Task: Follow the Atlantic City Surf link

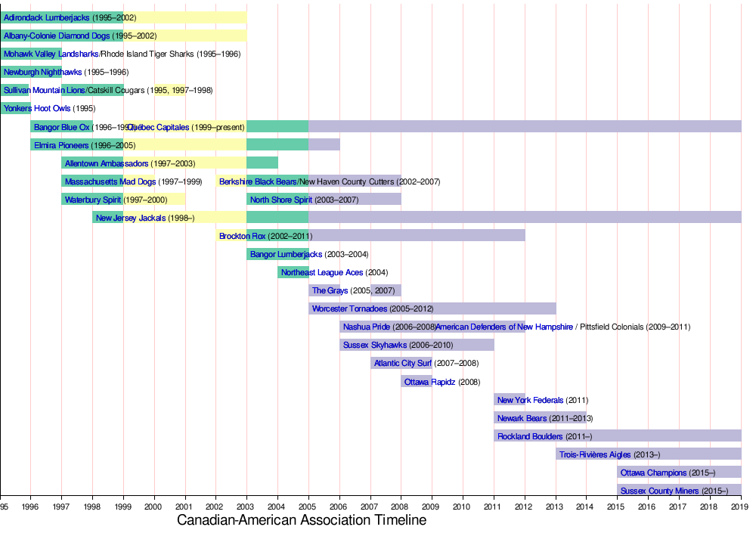Action: pyautogui.click(x=402, y=363)
